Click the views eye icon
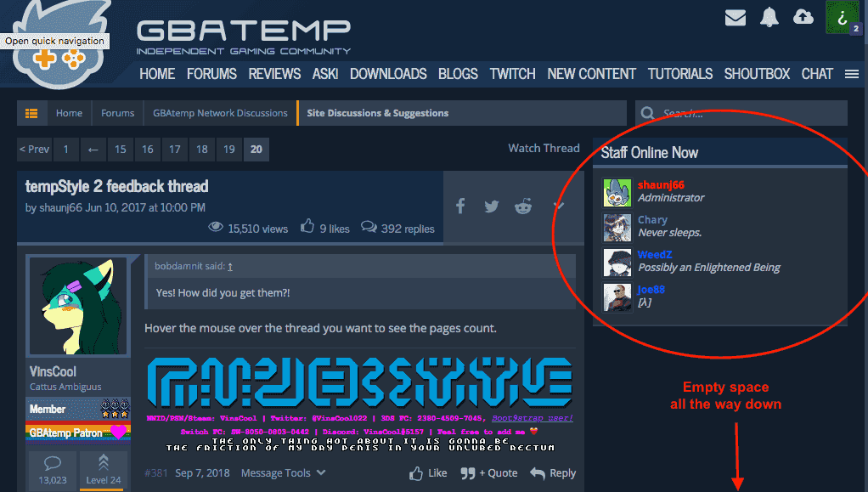This screenshot has width=868, height=492. tap(216, 227)
